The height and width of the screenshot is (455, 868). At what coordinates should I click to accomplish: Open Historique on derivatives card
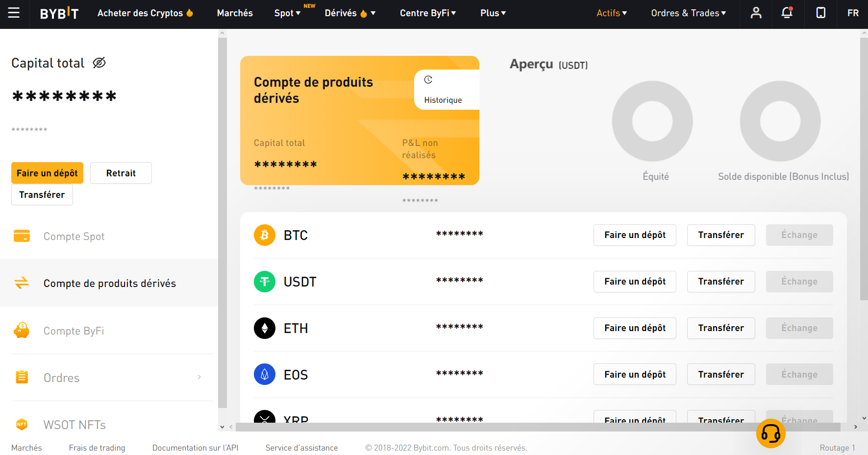tap(446, 90)
